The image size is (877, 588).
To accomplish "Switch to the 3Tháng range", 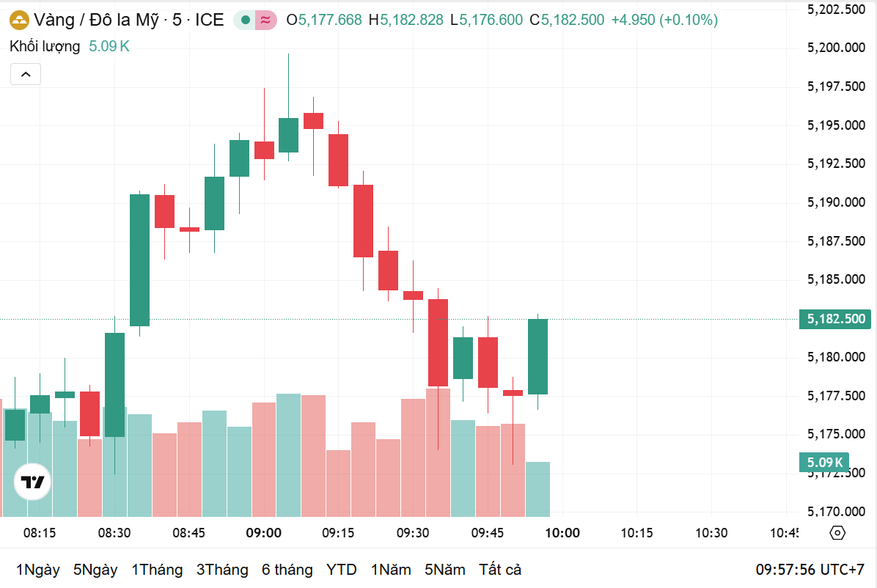I will click(x=222, y=570).
